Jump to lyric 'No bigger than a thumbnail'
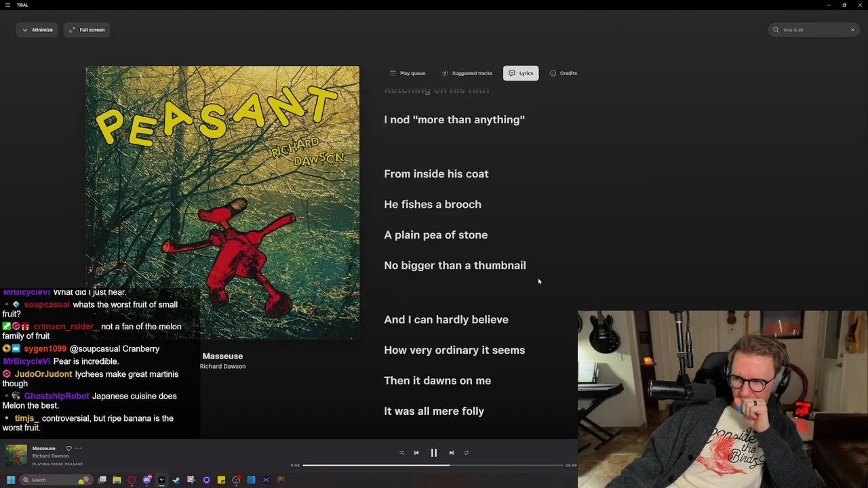 tap(455, 266)
